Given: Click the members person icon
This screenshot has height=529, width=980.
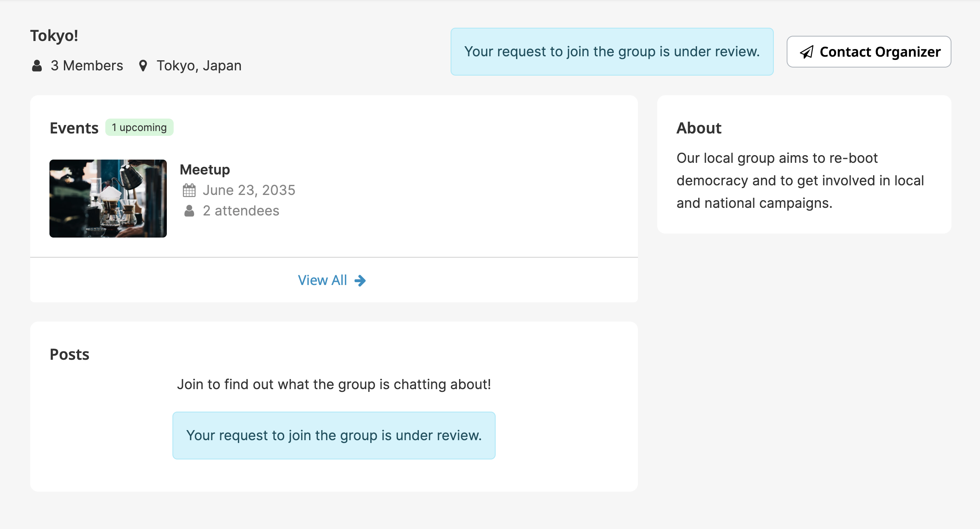Looking at the screenshot, I should coord(37,66).
